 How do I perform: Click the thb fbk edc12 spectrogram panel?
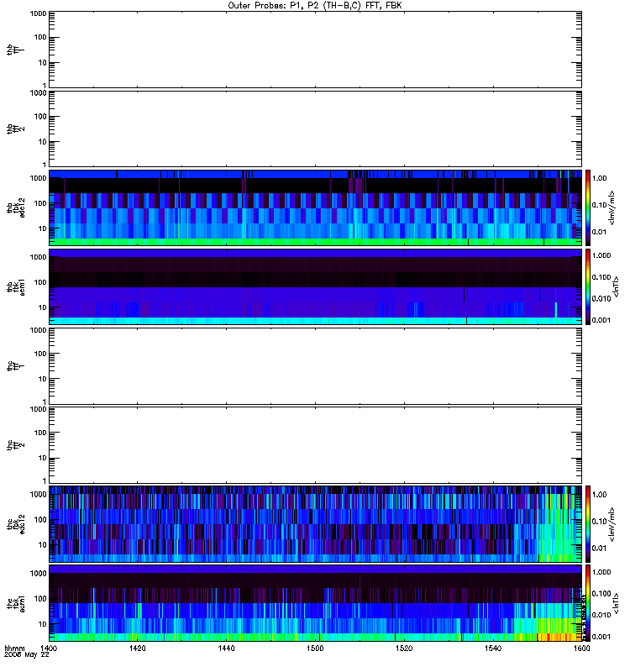(x=315, y=207)
